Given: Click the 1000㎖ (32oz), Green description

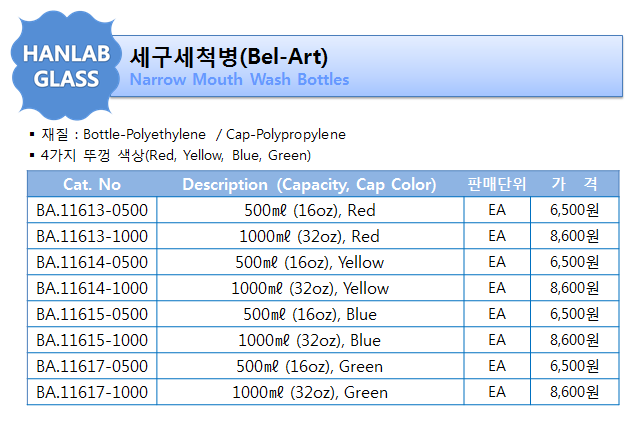Looking at the screenshot, I should tap(310, 393).
